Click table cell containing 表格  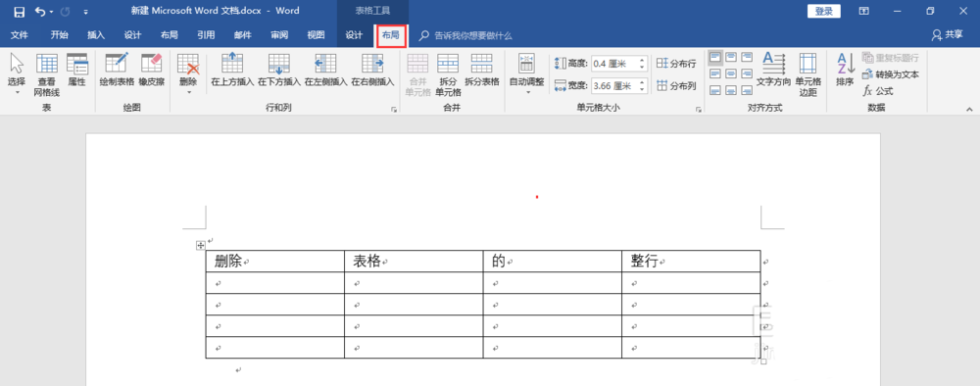(x=414, y=261)
